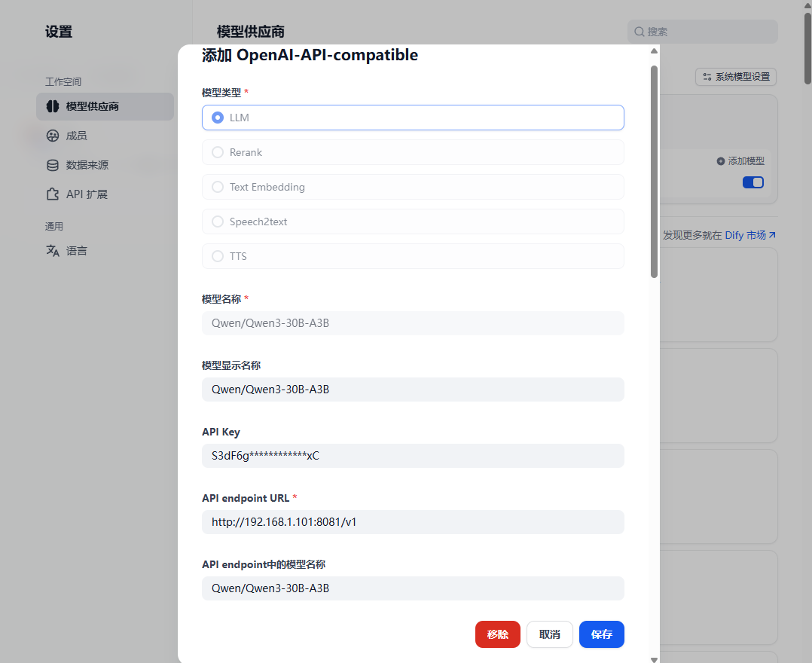Cancel with the 取消 button
The width and height of the screenshot is (812, 663).
pos(549,634)
